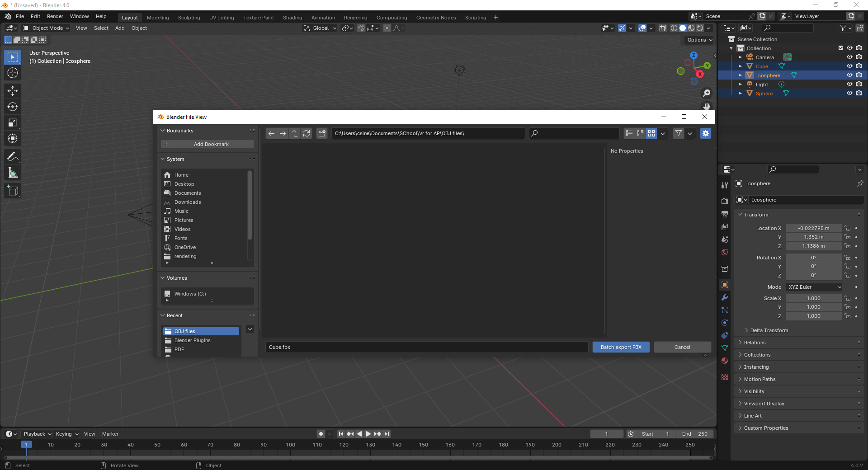Click the Cube.fbx filename field
Image resolution: width=868 pixels, height=470 pixels.
tap(426, 347)
